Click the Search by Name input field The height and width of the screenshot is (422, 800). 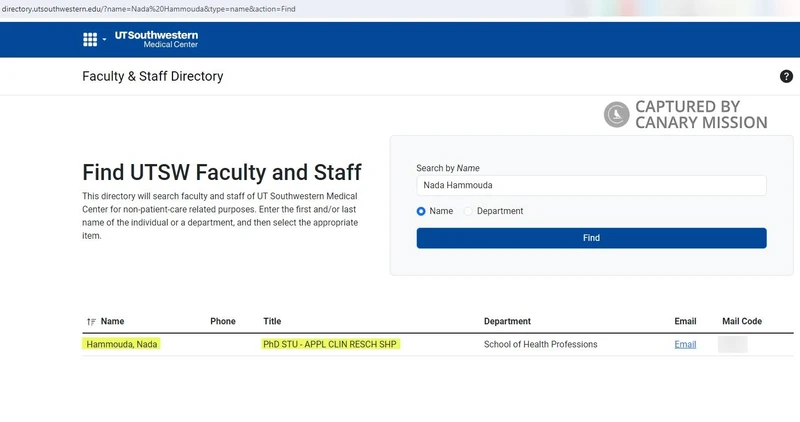coord(591,185)
